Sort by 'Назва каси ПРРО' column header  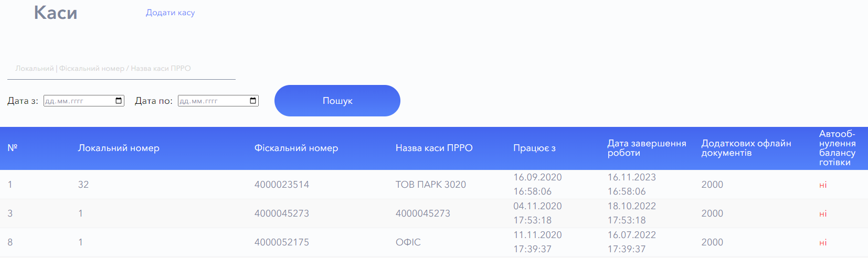[x=434, y=148]
